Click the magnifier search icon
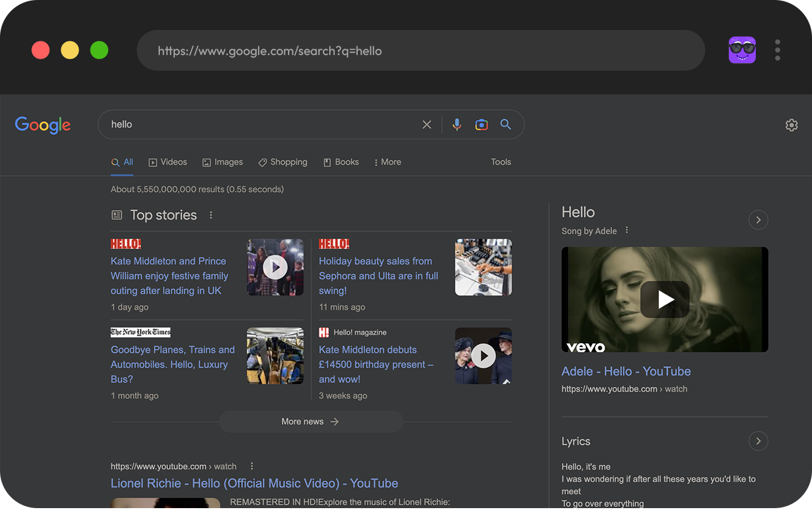This screenshot has width=812, height=525. [x=505, y=124]
